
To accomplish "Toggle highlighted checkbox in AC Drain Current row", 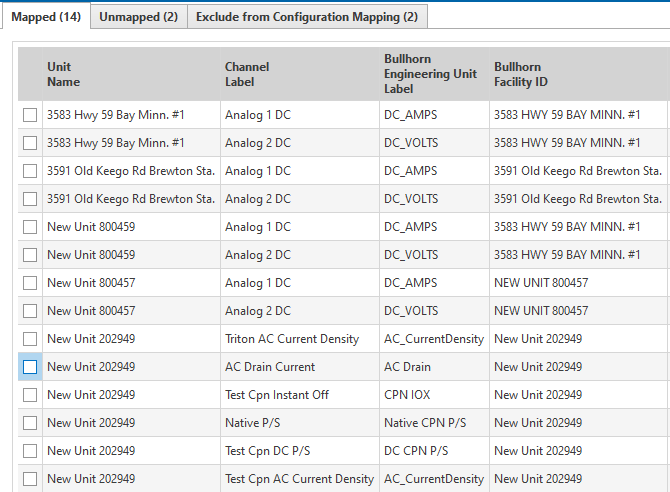I will click(x=30, y=367).
